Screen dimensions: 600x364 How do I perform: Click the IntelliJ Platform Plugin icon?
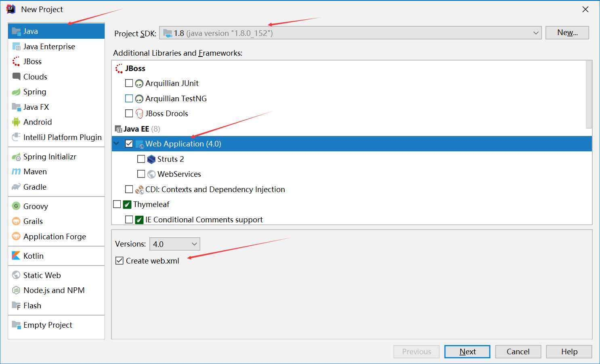tap(16, 137)
